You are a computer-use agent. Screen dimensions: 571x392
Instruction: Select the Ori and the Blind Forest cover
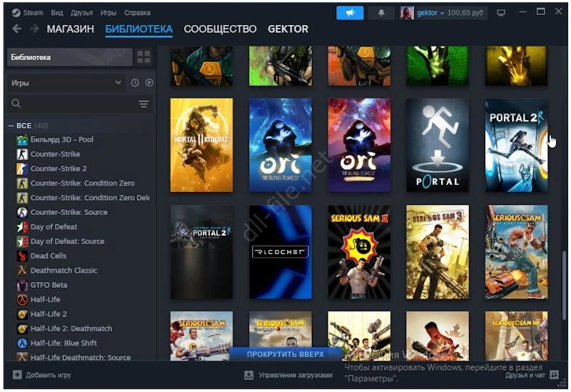pyautogui.click(x=281, y=145)
